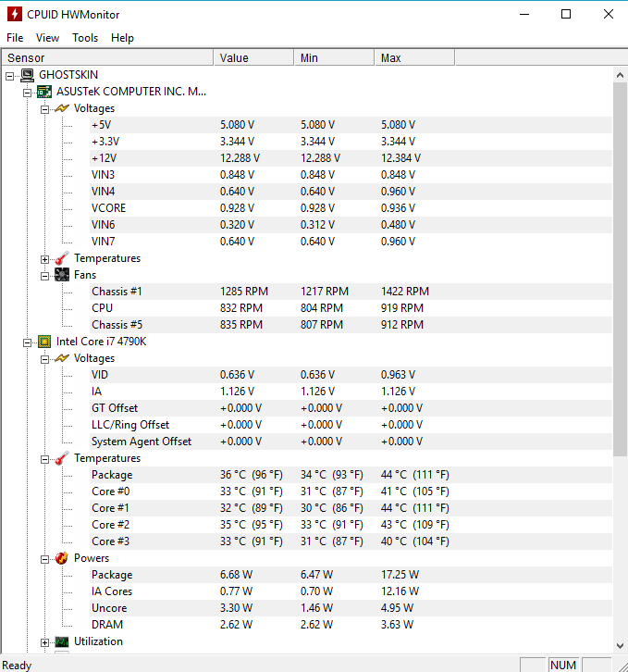Open the View menu
Image resolution: width=628 pixels, height=672 pixels.
pos(47,38)
